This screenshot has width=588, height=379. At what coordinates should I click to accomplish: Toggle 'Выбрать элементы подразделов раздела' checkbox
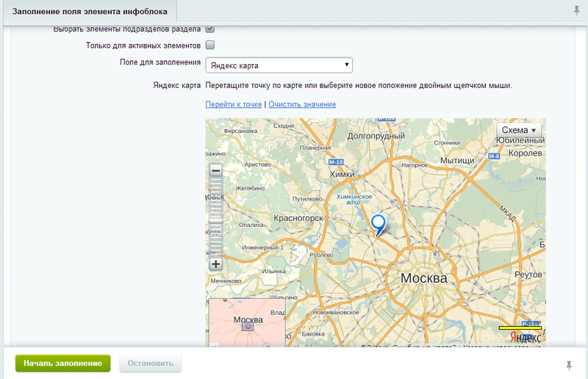[210, 29]
